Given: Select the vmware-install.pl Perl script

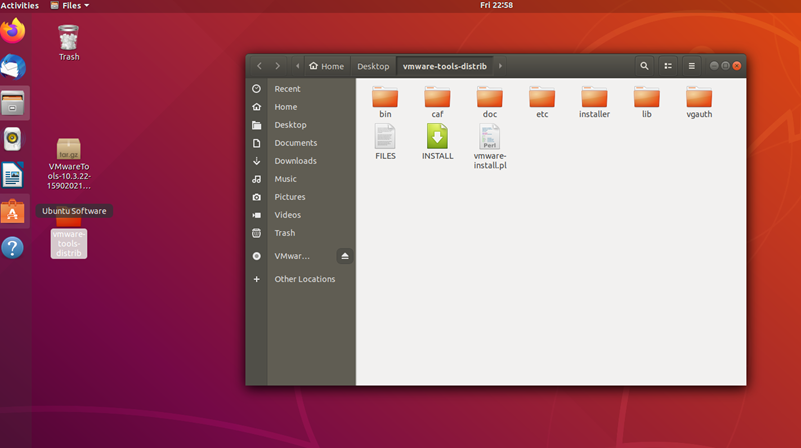Looking at the screenshot, I should click(x=489, y=146).
